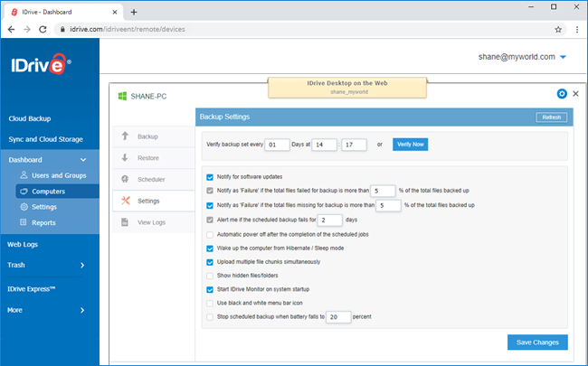Click the Settings tools icon in device menu
588x366 pixels.
pos(125,201)
